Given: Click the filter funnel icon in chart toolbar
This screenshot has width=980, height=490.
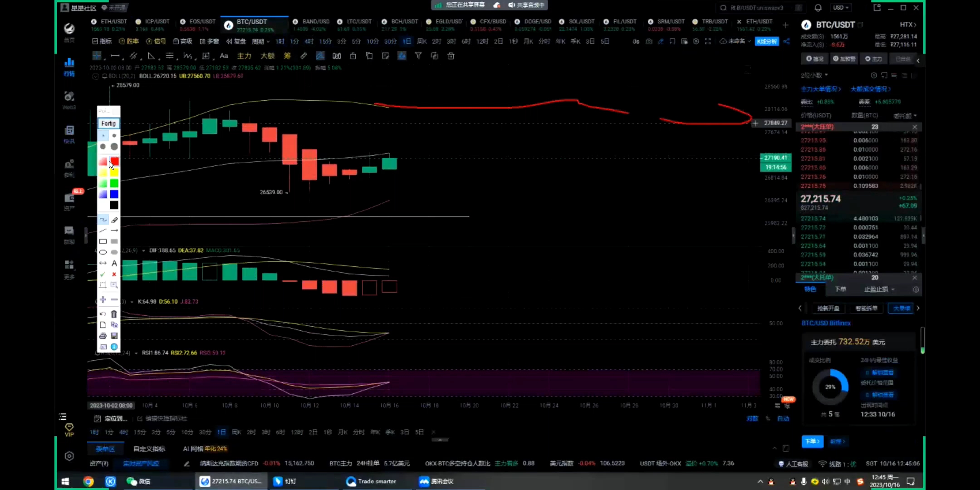Looking at the screenshot, I should point(418,56).
